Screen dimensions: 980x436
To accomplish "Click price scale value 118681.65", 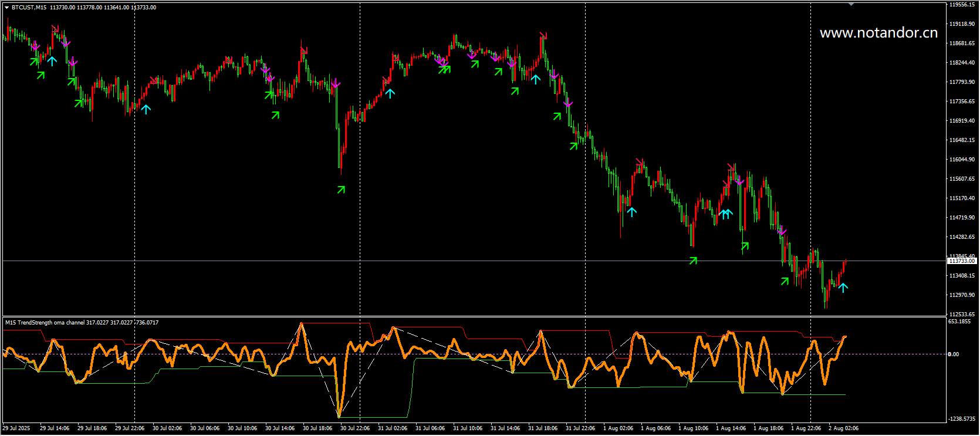I will tap(962, 43).
